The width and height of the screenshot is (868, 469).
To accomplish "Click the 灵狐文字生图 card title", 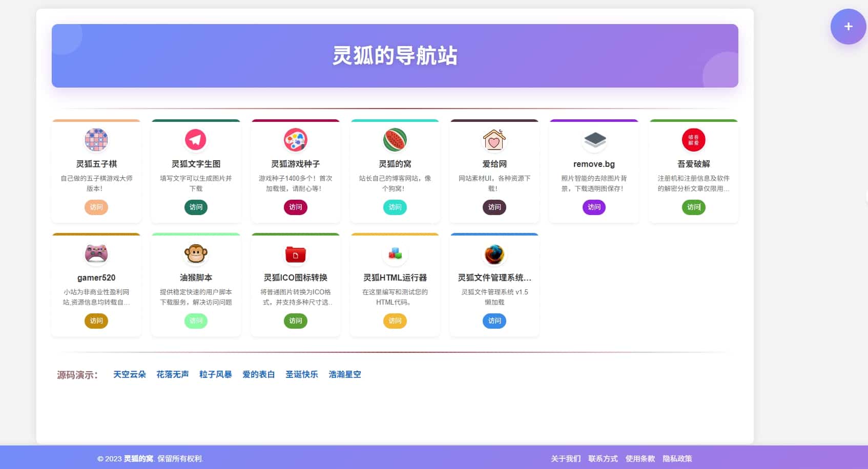I will coord(196,164).
